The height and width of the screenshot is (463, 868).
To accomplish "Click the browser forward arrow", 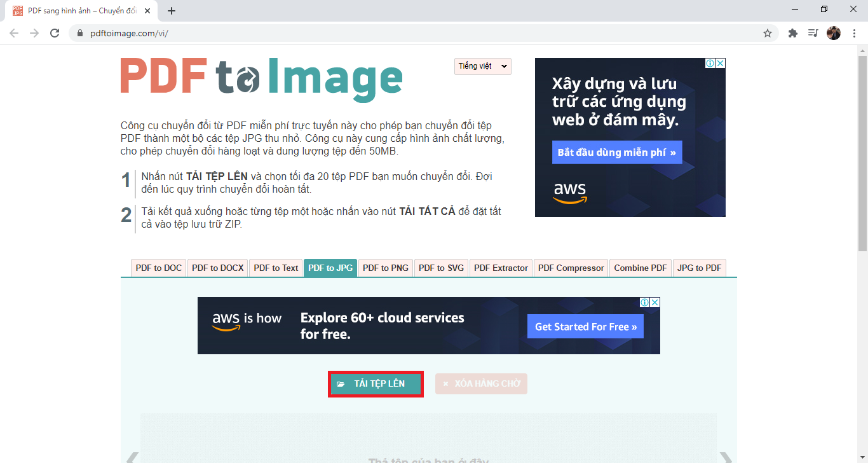I will point(34,33).
